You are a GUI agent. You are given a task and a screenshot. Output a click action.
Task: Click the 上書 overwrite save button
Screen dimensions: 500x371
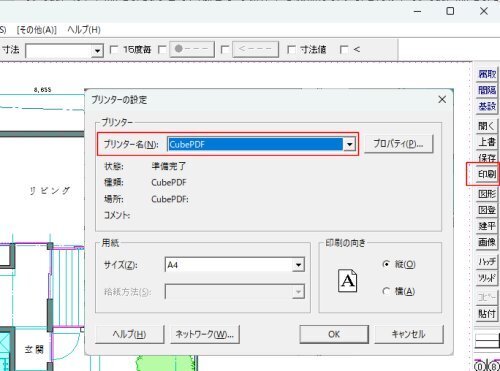487,142
